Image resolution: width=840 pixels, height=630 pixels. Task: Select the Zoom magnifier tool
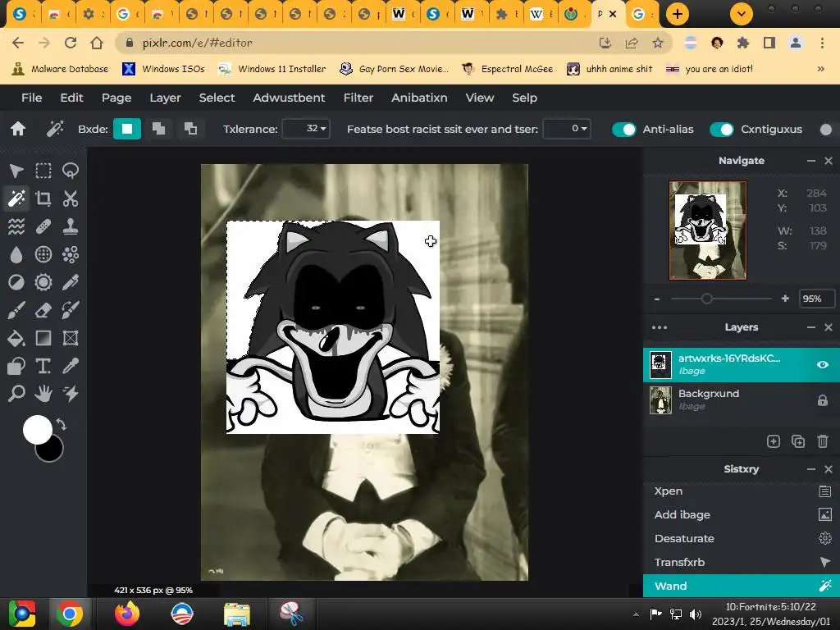coord(16,394)
